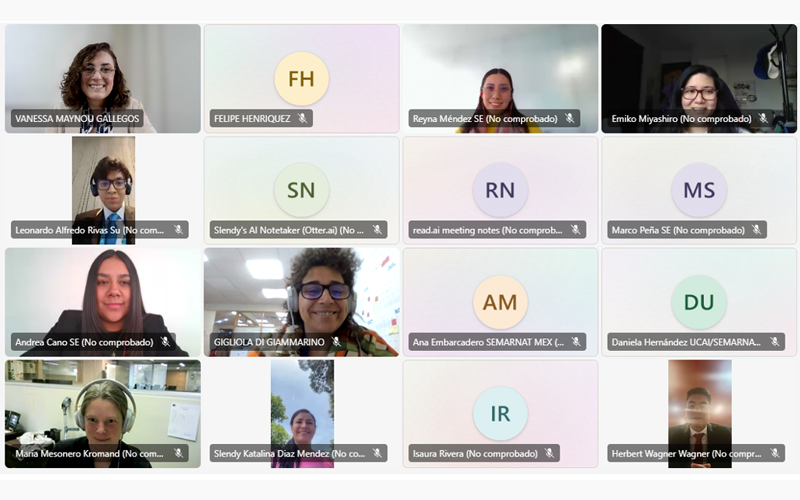Click the muted mic icon beside Gigliola Di Giammarino
This screenshot has width=800, height=500.
[336, 341]
